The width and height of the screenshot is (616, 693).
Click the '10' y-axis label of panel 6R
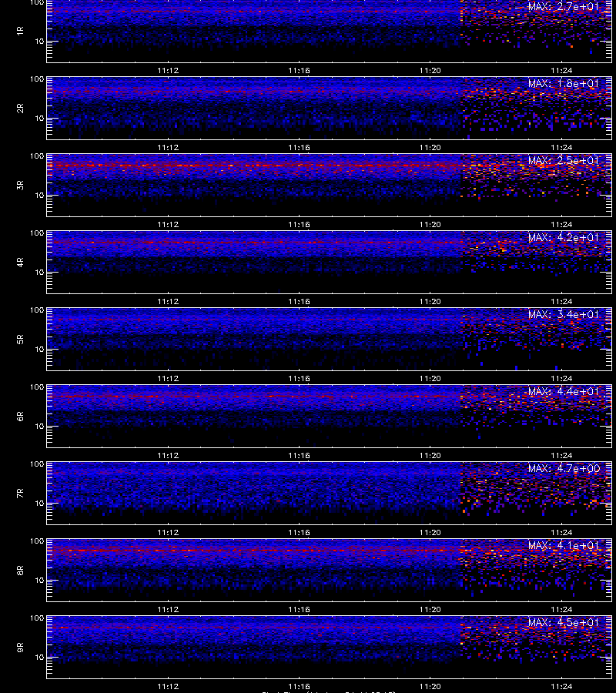click(x=40, y=427)
